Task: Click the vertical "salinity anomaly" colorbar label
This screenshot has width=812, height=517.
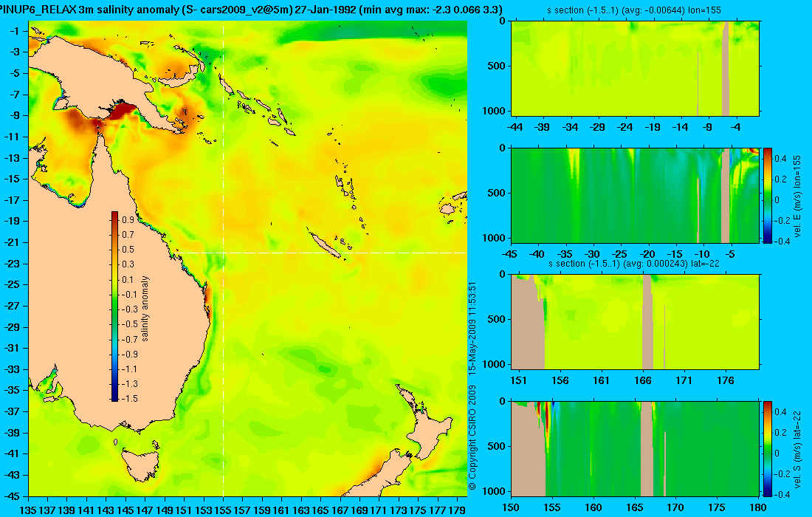Action: coord(145,308)
